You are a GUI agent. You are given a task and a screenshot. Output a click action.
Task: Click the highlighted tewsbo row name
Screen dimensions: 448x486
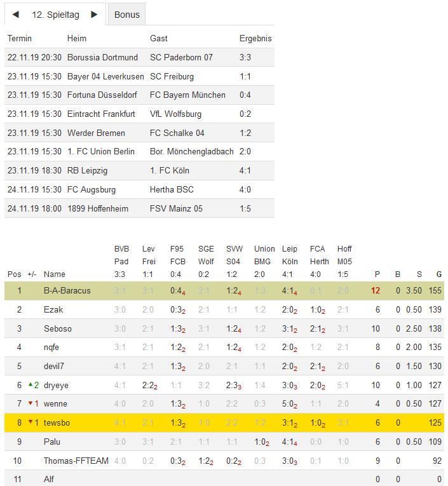coord(55,423)
